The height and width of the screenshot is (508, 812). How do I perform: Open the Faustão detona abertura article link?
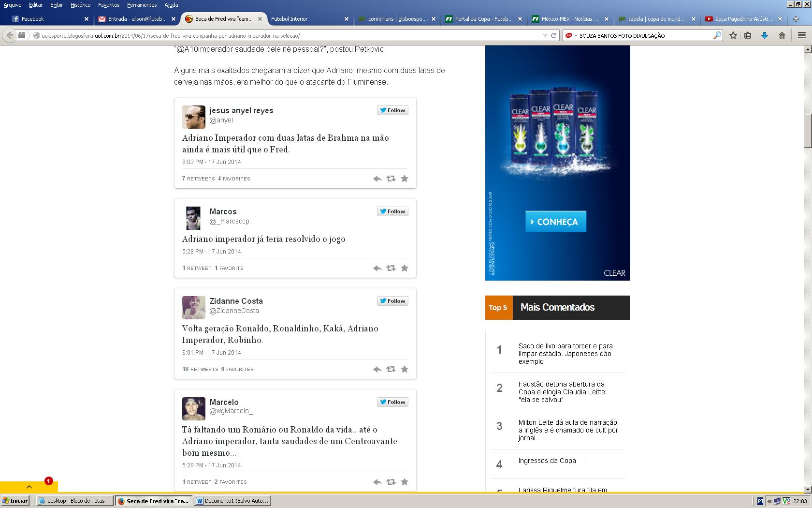click(562, 392)
